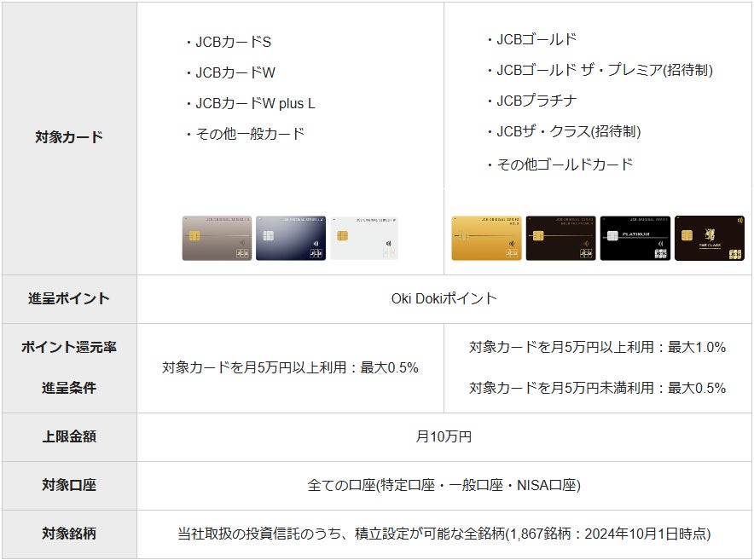Click the dark brown Gold The Premier card image
The width and height of the screenshot is (754, 560).
560,238
